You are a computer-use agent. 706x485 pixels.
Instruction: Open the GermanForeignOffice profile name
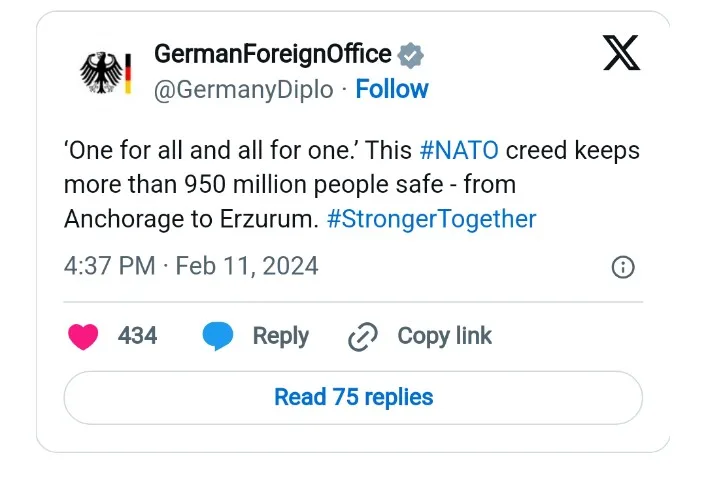click(272, 54)
